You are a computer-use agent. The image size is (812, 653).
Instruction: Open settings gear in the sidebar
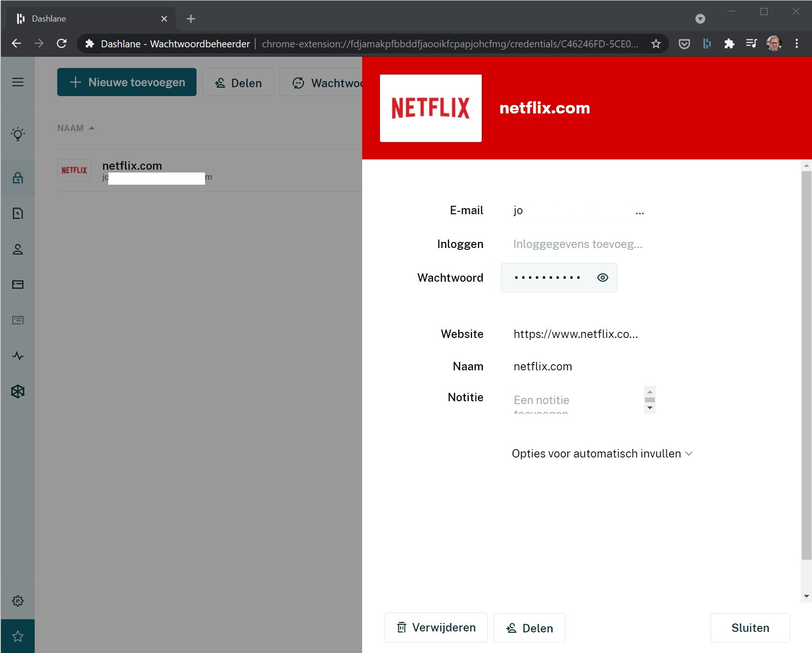[18, 601]
